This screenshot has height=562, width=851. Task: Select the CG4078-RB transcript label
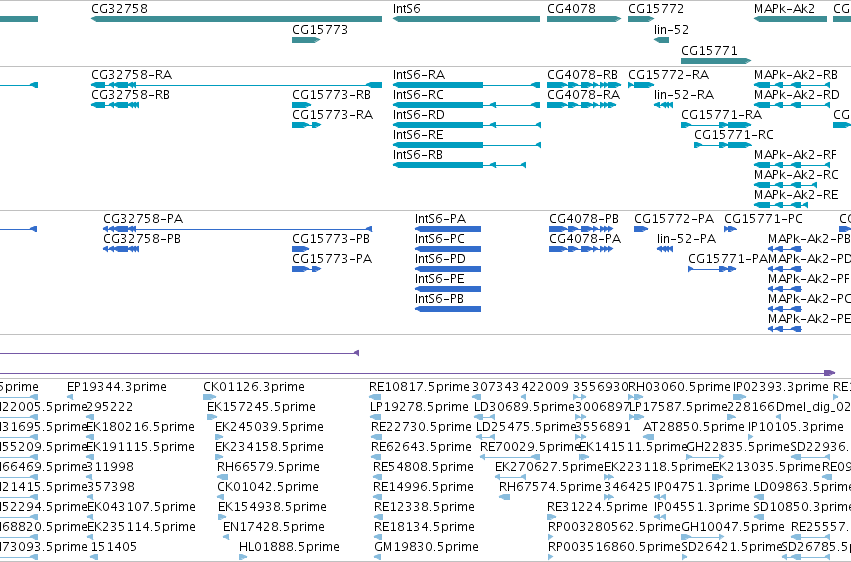tap(582, 75)
